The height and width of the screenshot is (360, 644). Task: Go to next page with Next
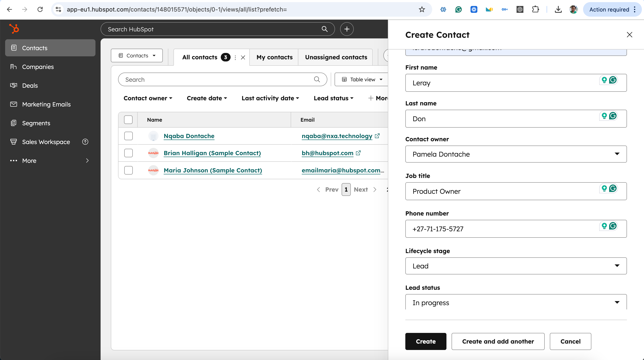(x=365, y=189)
